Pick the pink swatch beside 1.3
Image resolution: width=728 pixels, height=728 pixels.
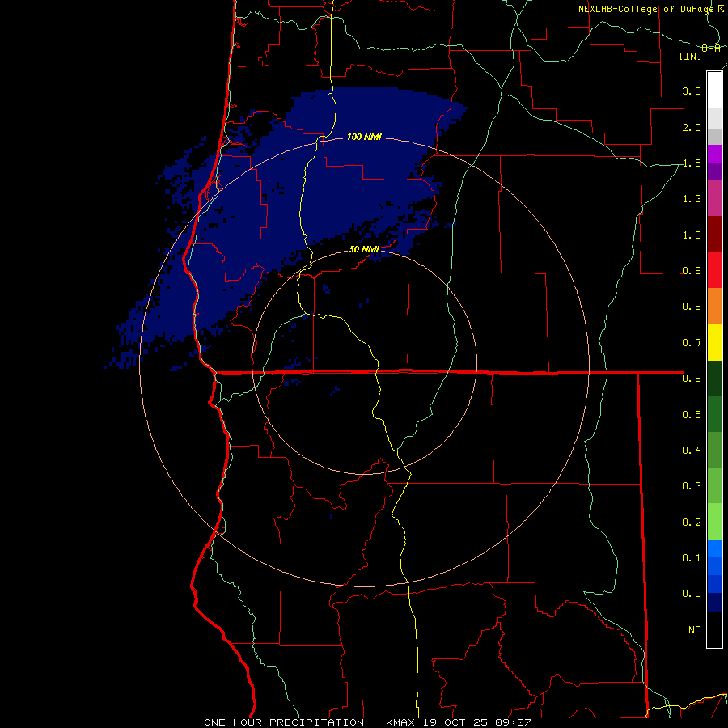tap(714, 198)
